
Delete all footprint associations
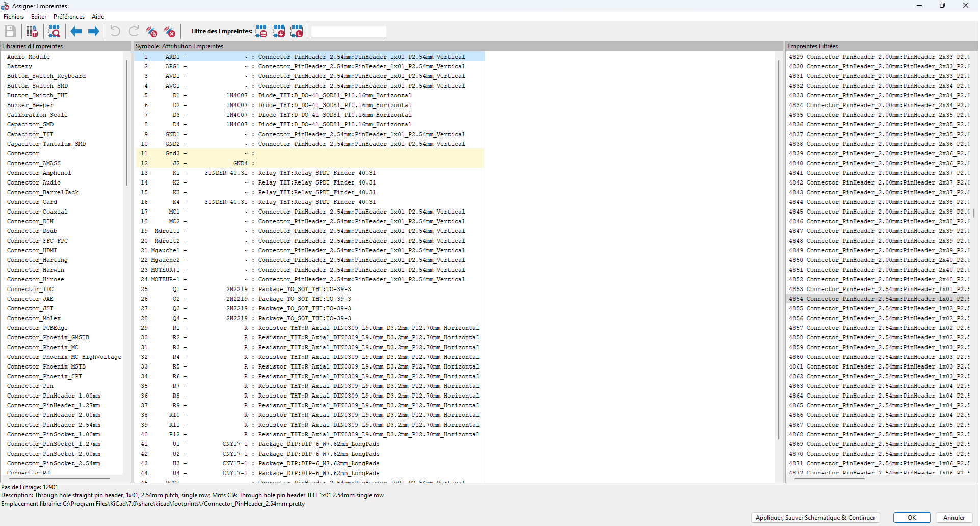click(x=170, y=32)
